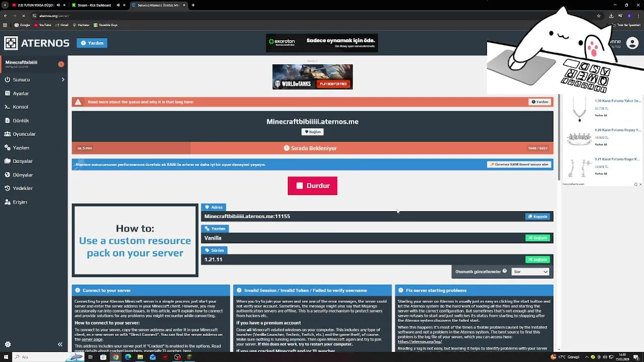Open a new browser tab

pyautogui.click(x=193, y=5)
